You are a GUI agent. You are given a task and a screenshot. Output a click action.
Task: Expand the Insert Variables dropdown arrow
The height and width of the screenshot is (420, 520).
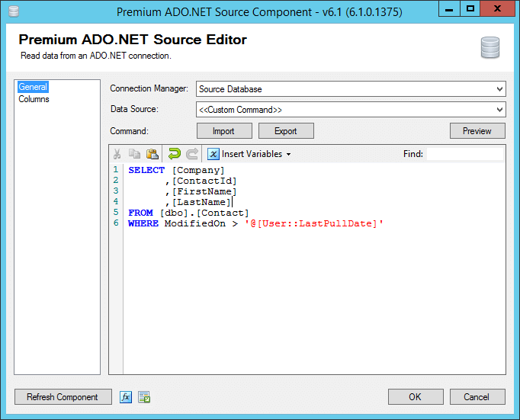tap(288, 155)
